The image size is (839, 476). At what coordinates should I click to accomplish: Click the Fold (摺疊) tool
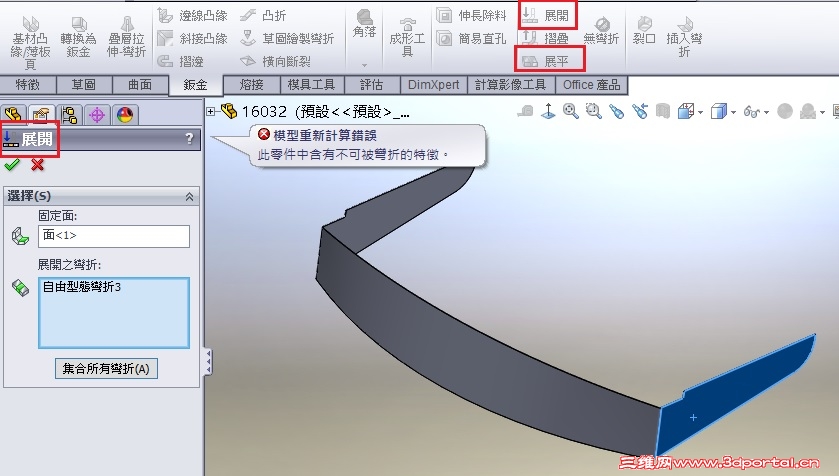(545, 39)
